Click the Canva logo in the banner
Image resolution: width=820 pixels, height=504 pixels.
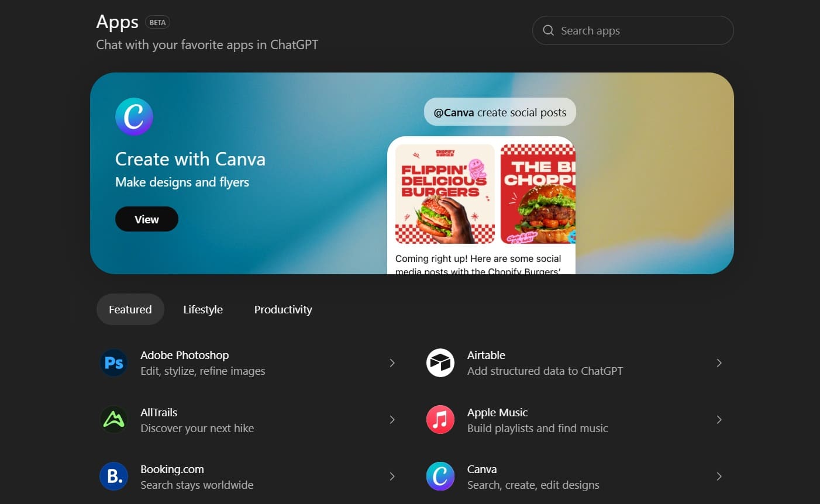coord(134,116)
